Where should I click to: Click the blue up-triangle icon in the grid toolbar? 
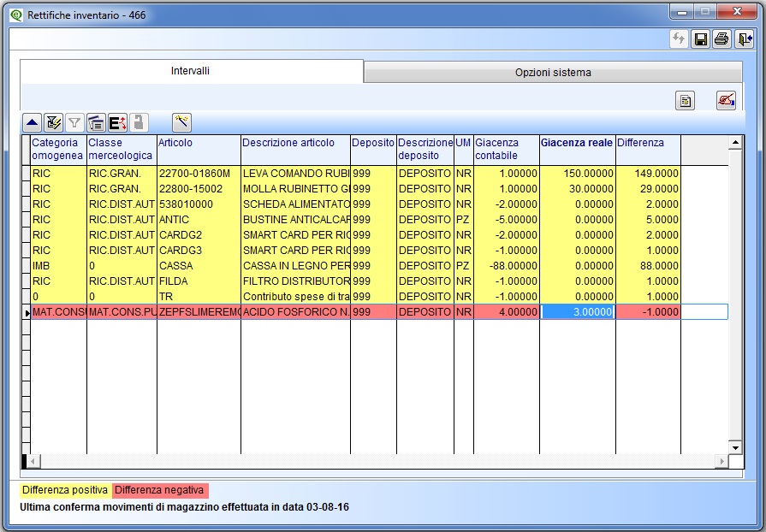[x=31, y=122]
